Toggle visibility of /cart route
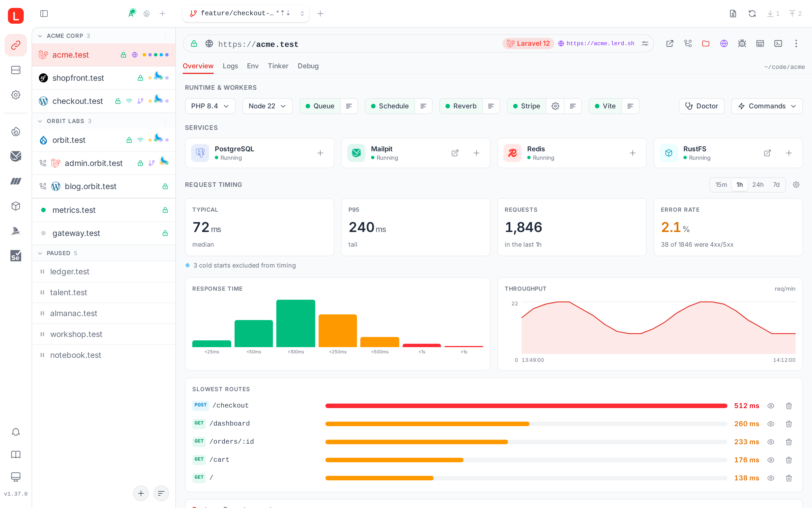This screenshot has height=508, width=812. (771, 460)
